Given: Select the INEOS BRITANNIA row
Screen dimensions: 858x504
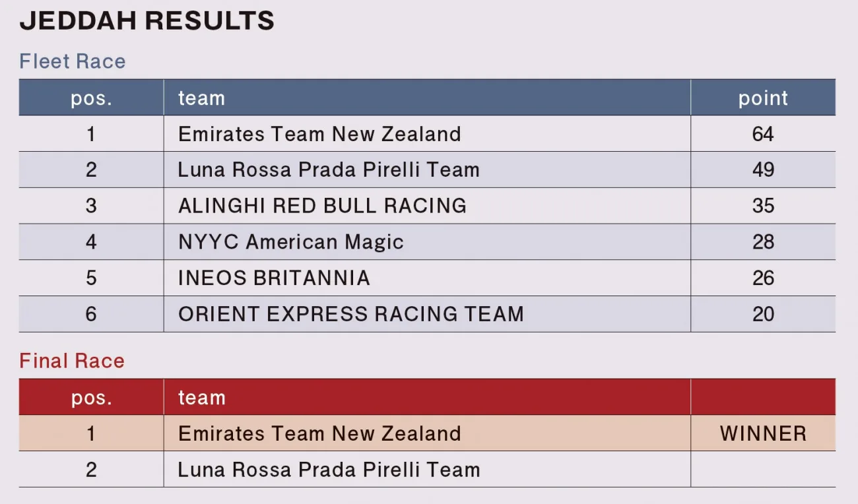Looking at the screenshot, I should coord(427,278).
